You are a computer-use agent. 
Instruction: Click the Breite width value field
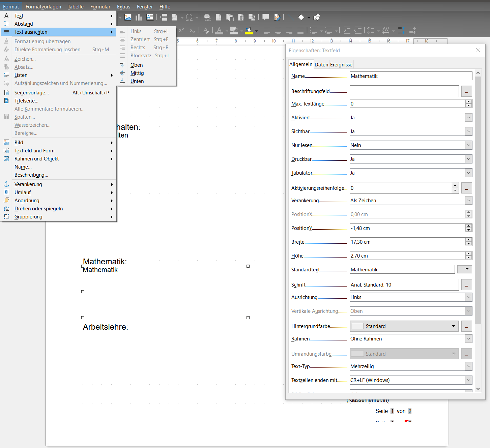pyautogui.click(x=407, y=242)
